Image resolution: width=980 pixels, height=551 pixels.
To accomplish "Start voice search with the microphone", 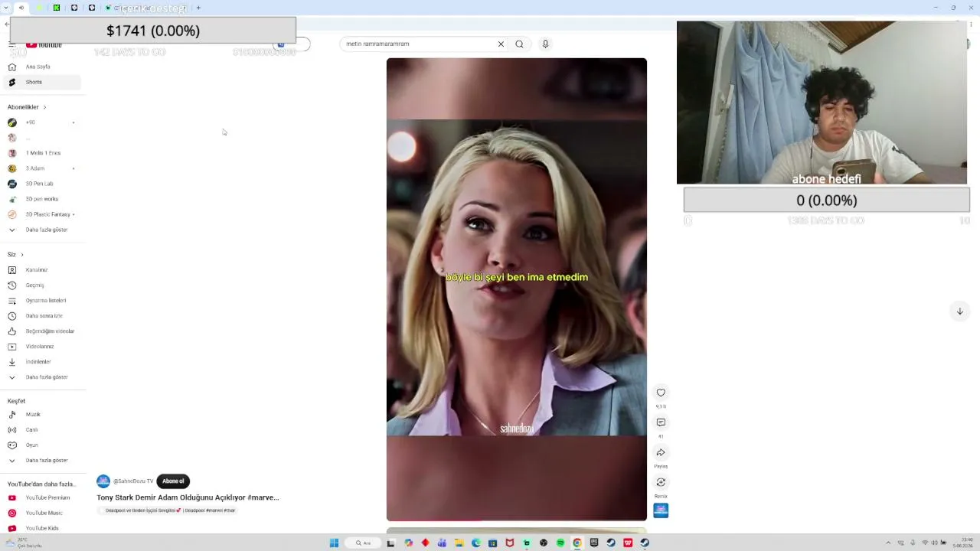I will point(545,44).
